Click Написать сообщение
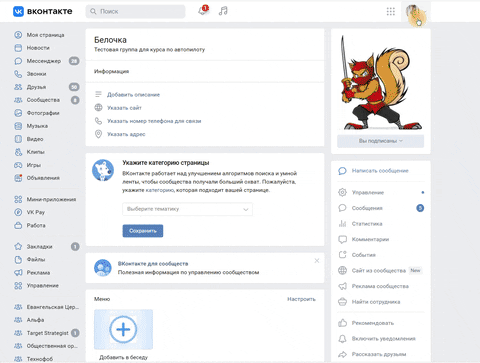This screenshot has height=363, width=480. coord(380,171)
